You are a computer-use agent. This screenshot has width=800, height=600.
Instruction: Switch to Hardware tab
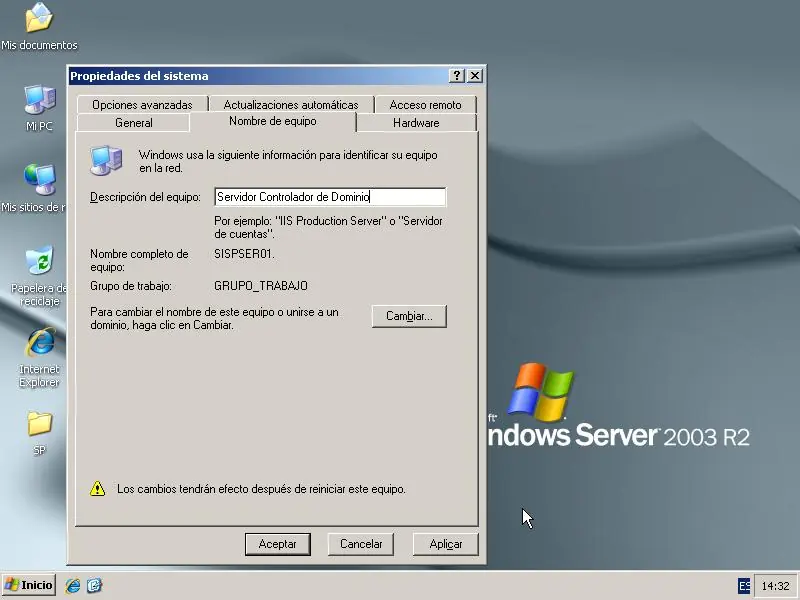[416, 123]
